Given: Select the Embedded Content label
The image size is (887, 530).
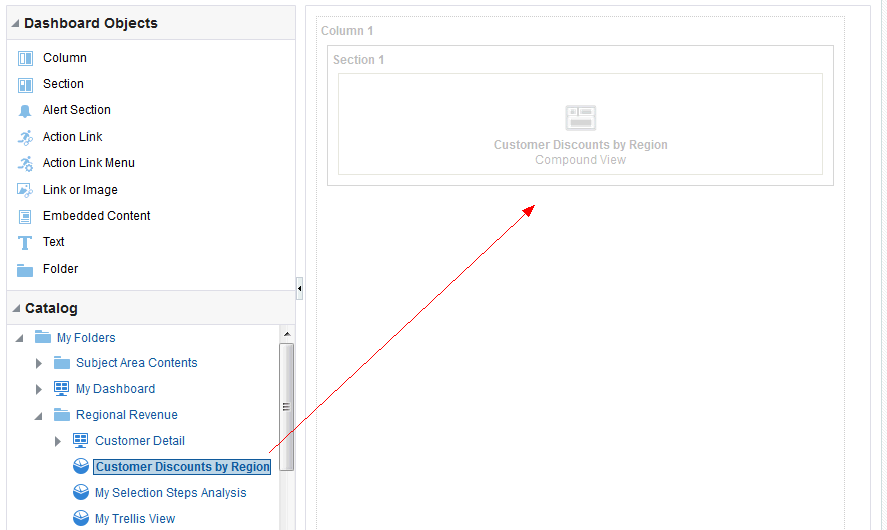Looking at the screenshot, I should (97, 216).
